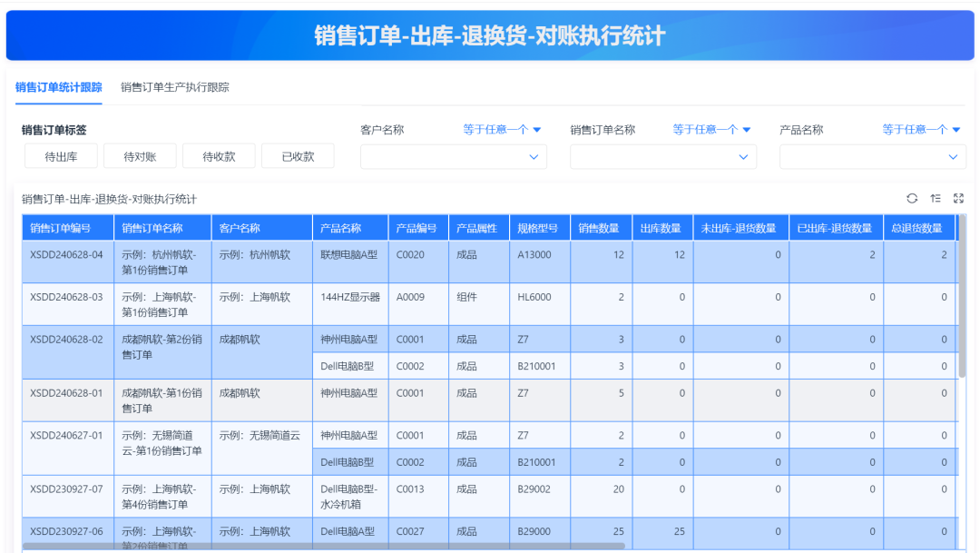The image size is (980, 553).
Task: Expand the table to fullscreen
Action: 958,199
